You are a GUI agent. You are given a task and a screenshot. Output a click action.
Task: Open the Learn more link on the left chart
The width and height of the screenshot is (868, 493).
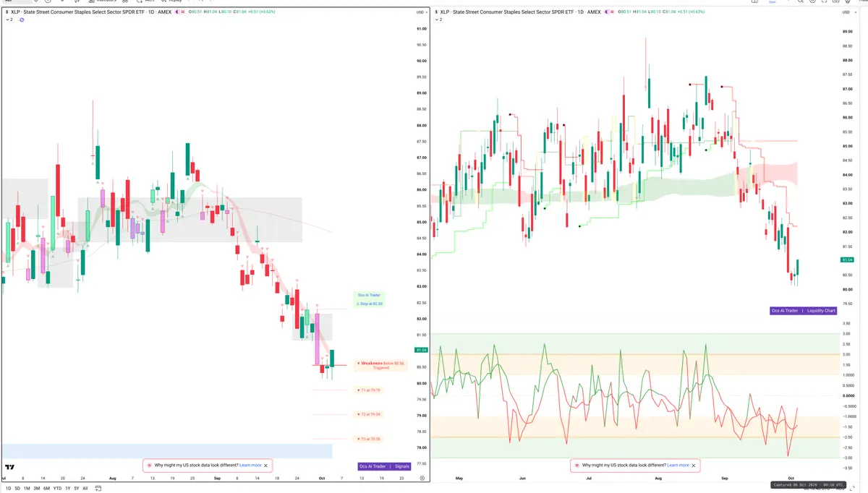point(250,466)
